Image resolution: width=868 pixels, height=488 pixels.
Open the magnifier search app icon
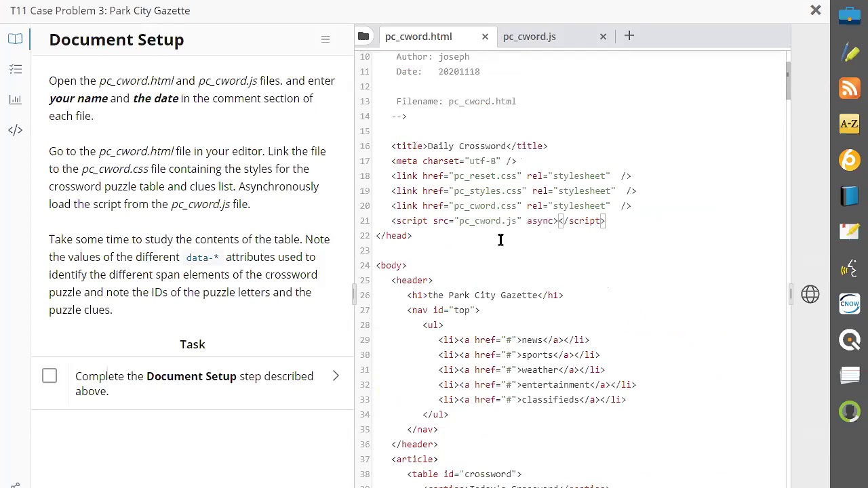pyautogui.click(x=850, y=340)
